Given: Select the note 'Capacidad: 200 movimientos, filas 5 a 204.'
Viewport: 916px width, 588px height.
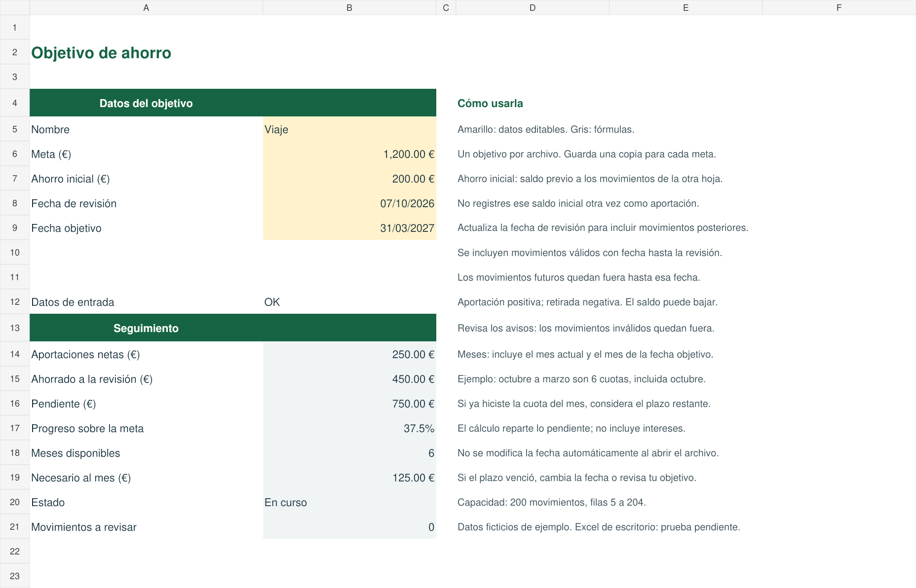Looking at the screenshot, I should [552, 502].
